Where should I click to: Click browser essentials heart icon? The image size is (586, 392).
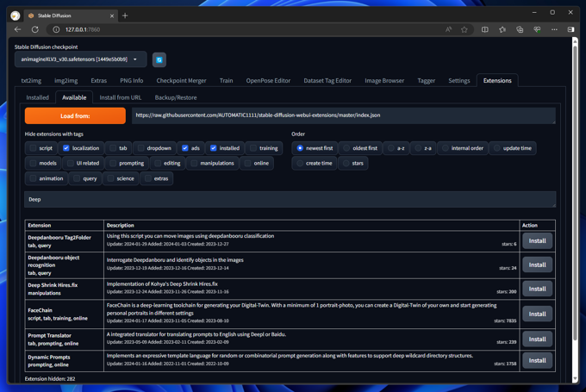pos(537,29)
